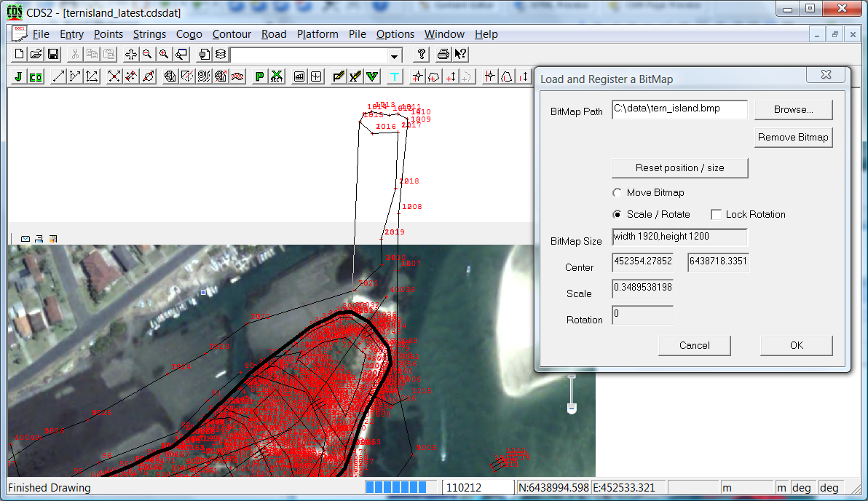Open the Contour menu
Viewport: 868px width, 501px height.
coord(232,34)
